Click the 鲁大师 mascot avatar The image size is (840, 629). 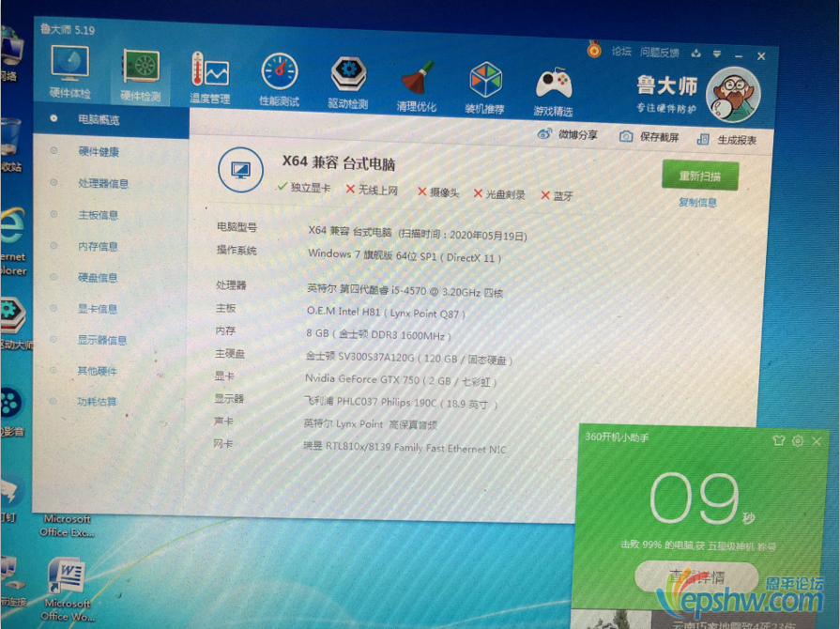click(x=733, y=95)
